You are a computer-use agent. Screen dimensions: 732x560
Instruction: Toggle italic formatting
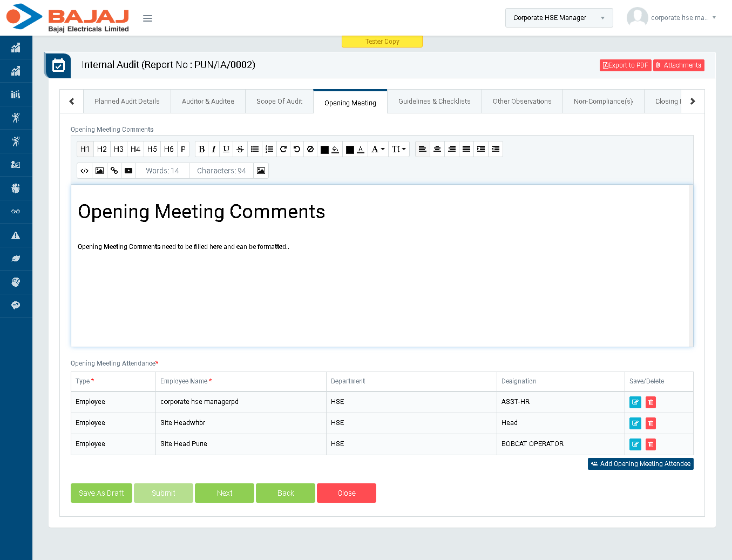click(x=214, y=149)
